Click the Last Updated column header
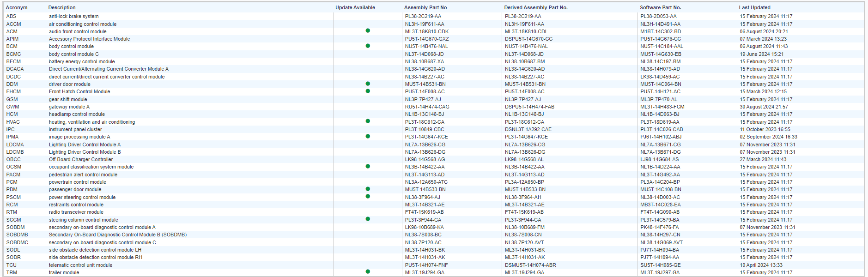 tap(754, 7)
